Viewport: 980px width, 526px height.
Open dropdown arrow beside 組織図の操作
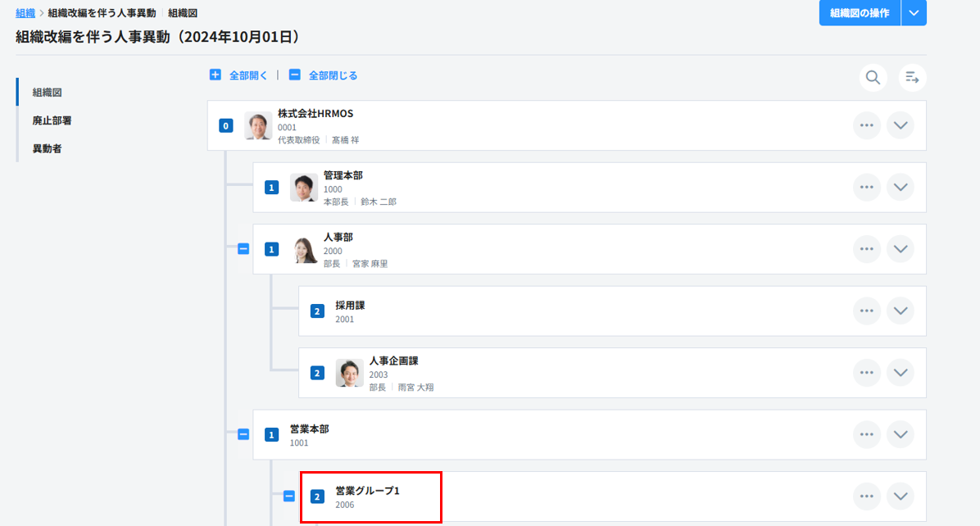coord(914,13)
